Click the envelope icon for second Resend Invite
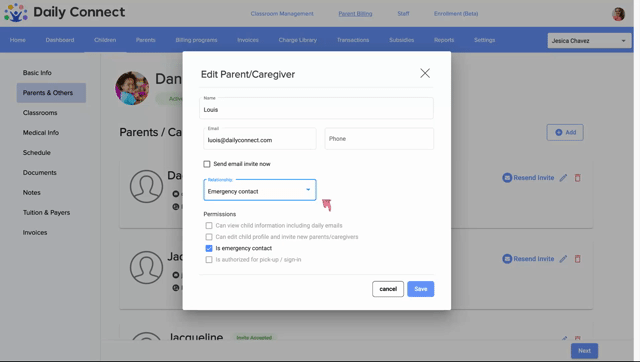 (x=507, y=259)
